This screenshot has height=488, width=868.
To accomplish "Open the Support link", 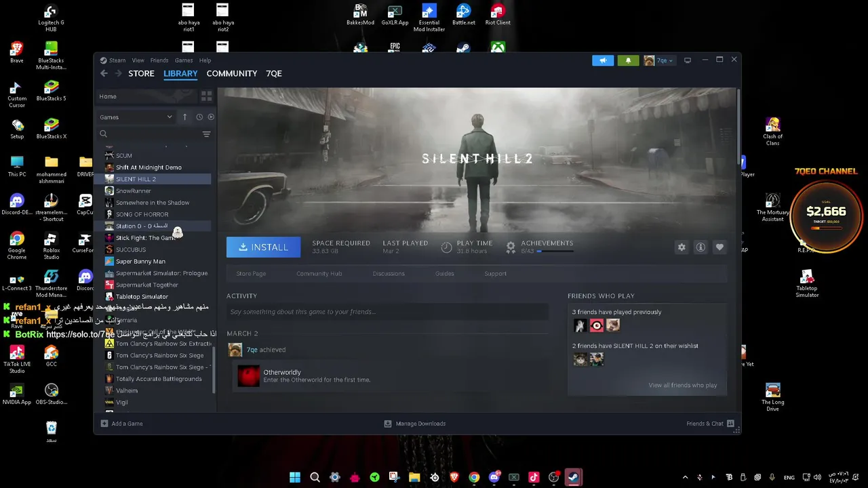I will coord(495,274).
